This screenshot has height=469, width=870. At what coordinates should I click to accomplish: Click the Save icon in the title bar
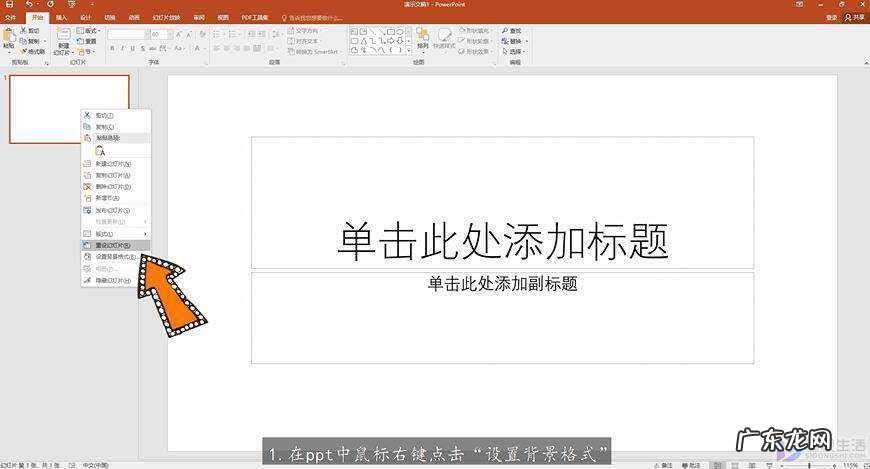(9, 4)
